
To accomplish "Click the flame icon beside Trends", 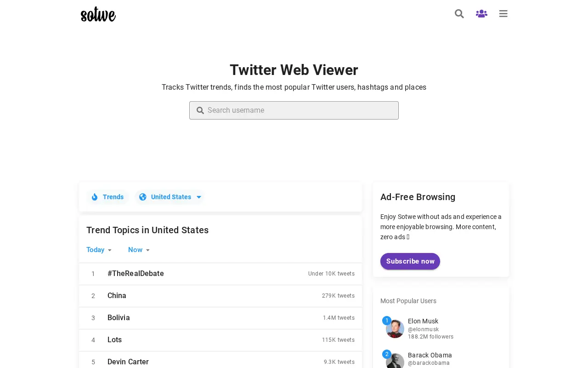I will [95, 197].
